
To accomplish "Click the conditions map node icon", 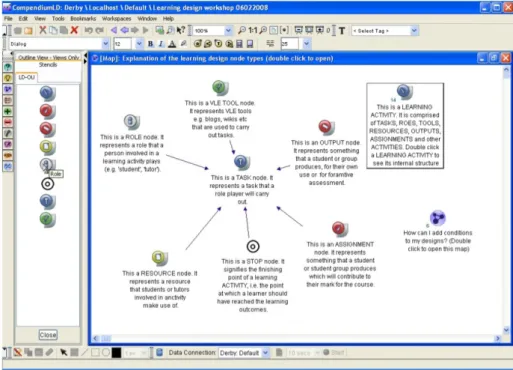I will coord(437,218).
